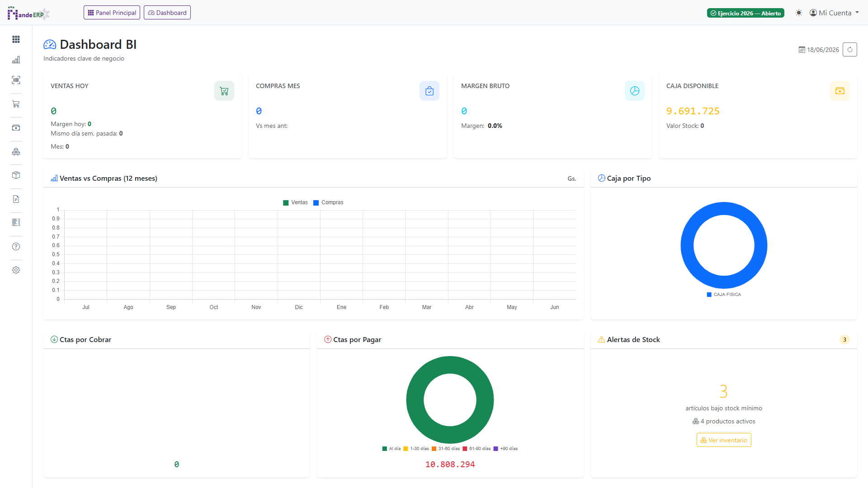Click the 'Vs mes ant:' text
The image size is (868, 488).
272,126
